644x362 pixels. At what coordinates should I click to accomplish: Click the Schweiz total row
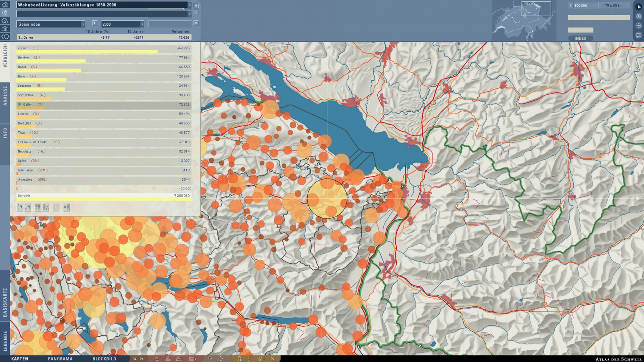(104, 197)
